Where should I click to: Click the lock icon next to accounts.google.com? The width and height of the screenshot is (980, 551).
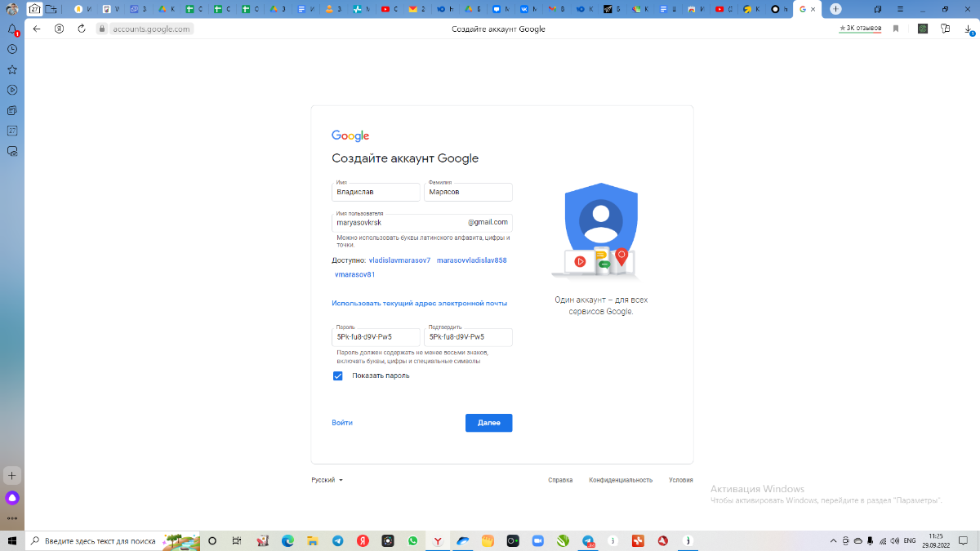click(101, 29)
